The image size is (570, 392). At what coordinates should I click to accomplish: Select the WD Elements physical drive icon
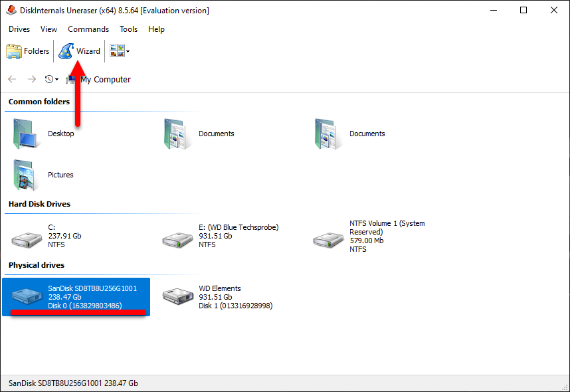tap(177, 296)
